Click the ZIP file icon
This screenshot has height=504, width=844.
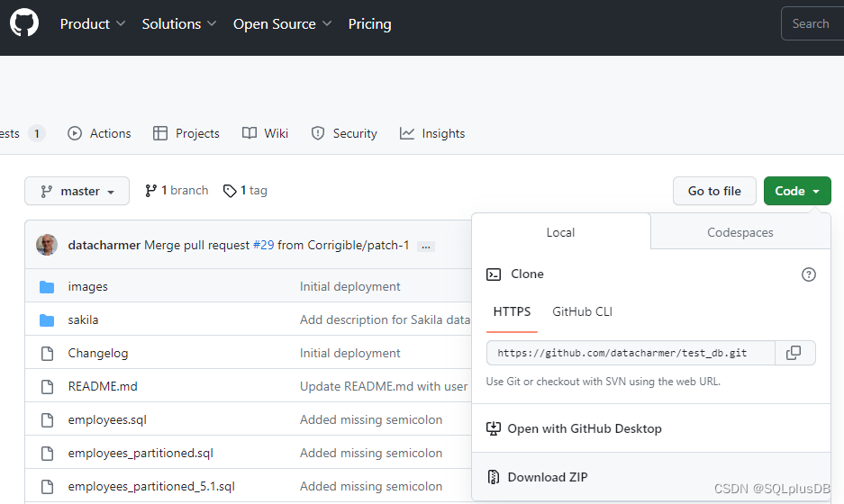[494, 477]
